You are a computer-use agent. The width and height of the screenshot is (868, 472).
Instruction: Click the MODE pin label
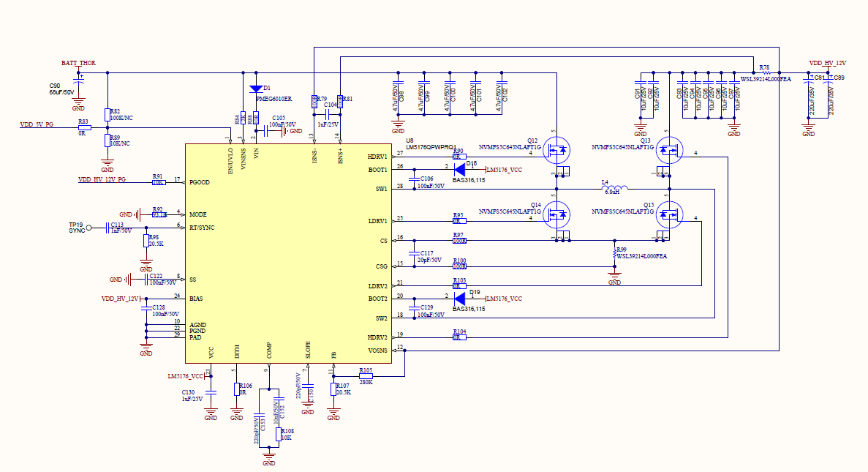tap(197, 214)
